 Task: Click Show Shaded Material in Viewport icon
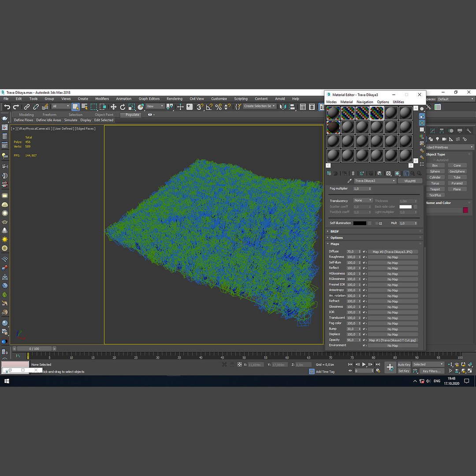(397, 173)
